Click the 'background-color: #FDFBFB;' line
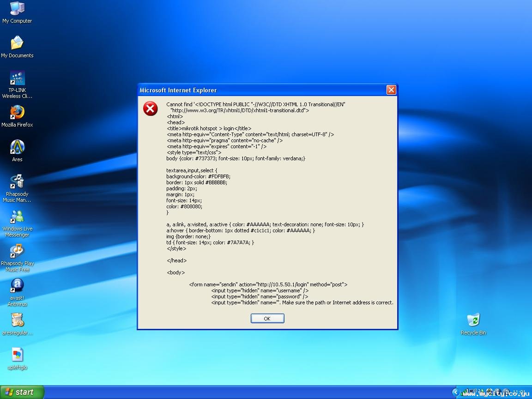The image size is (532, 399). pyautogui.click(x=199, y=176)
